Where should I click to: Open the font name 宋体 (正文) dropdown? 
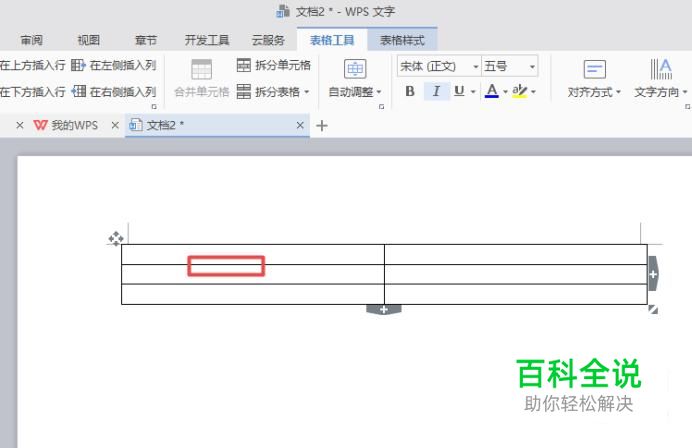[476, 67]
